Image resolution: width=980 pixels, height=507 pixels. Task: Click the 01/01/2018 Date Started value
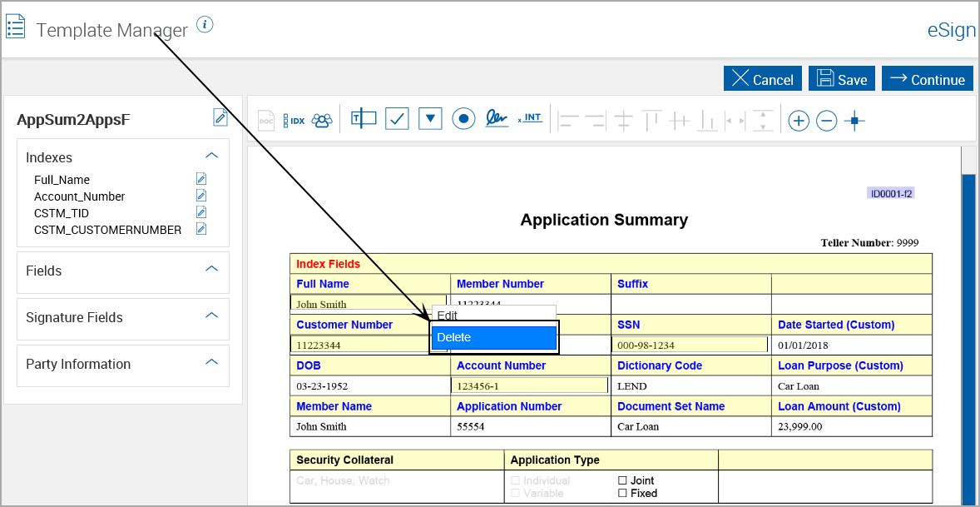coord(802,345)
